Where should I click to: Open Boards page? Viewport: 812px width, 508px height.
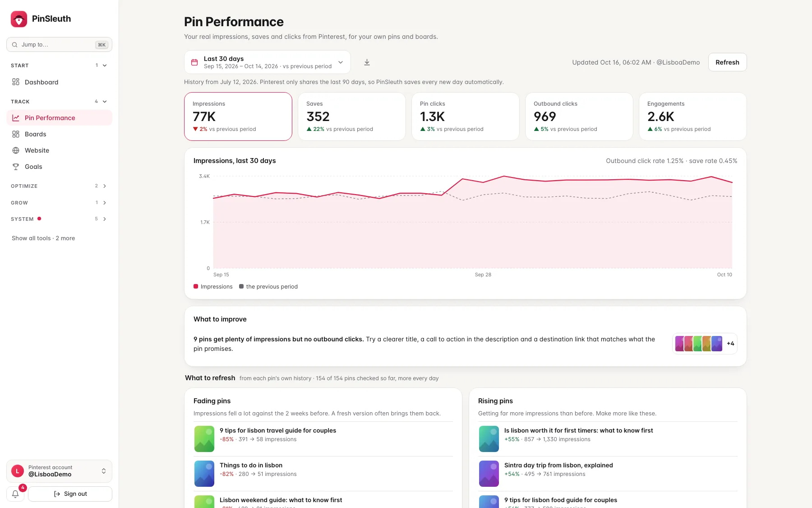click(59, 134)
